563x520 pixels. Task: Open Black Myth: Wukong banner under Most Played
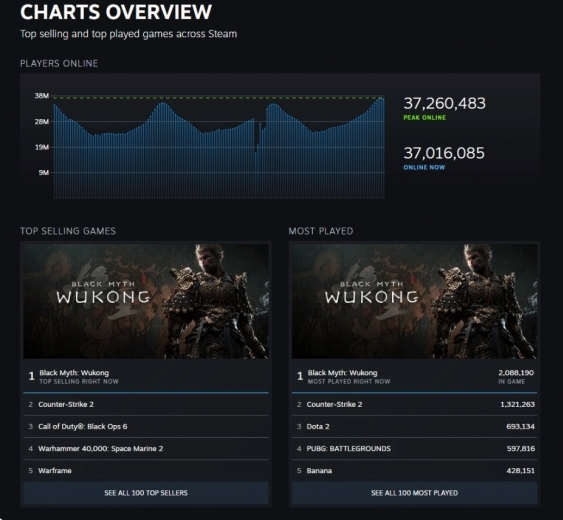click(x=414, y=301)
